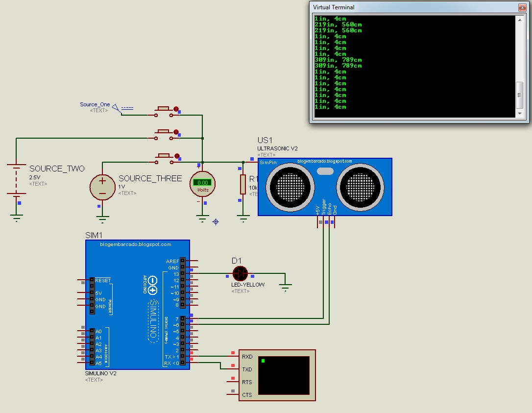The height and width of the screenshot is (413, 532).
Task: Click the yellow LED D1
Action: (240, 273)
